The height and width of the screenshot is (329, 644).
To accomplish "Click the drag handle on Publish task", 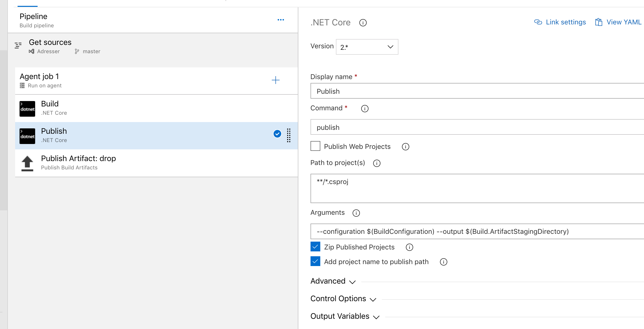I will tap(289, 135).
